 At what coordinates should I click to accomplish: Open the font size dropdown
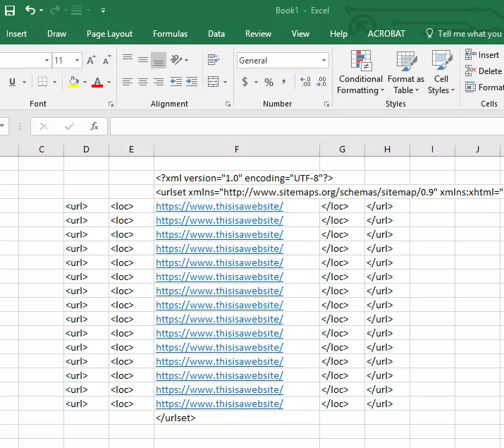tap(78, 61)
